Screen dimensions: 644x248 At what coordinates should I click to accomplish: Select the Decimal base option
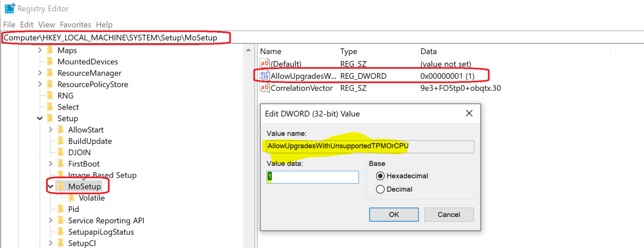(x=380, y=189)
